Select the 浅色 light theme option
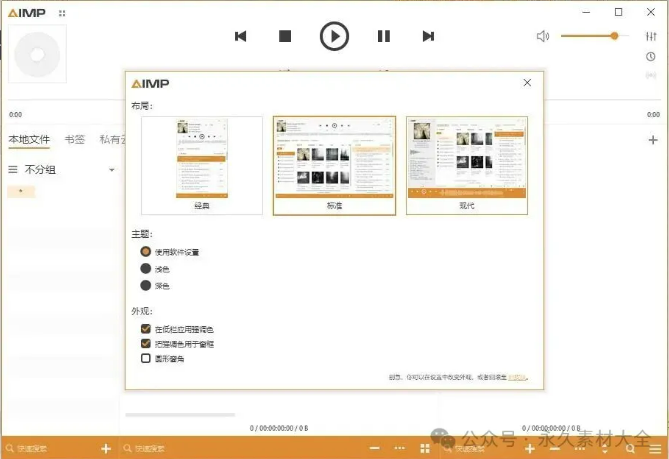Screen dimensions: 669x459 146,269
